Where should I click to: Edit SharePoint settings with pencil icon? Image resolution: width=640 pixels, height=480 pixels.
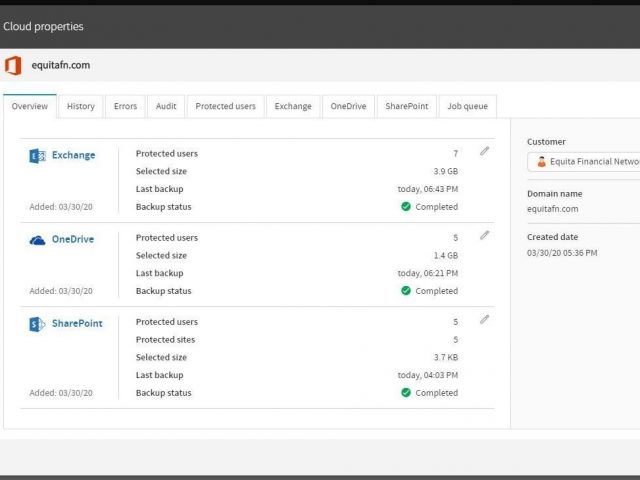(x=484, y=320)
